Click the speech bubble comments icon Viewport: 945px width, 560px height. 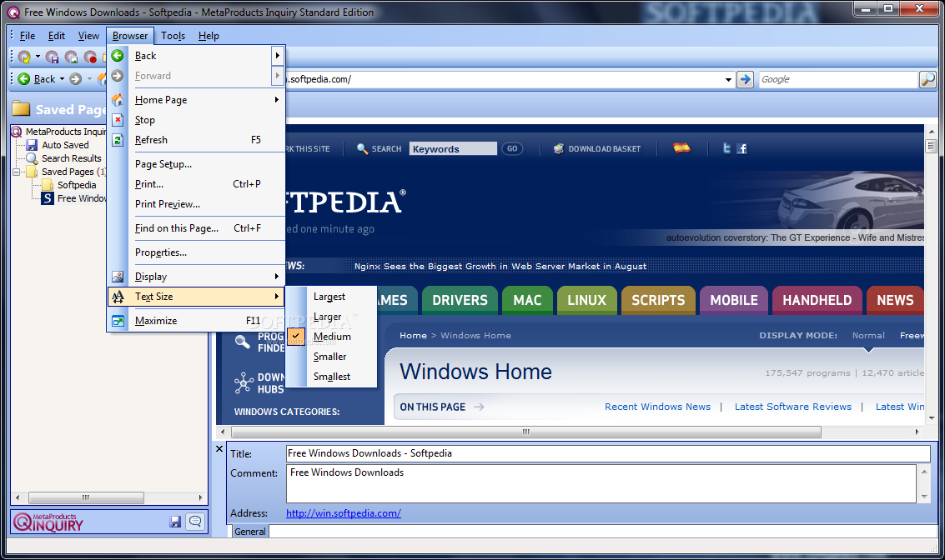click(x=195, y=522)
